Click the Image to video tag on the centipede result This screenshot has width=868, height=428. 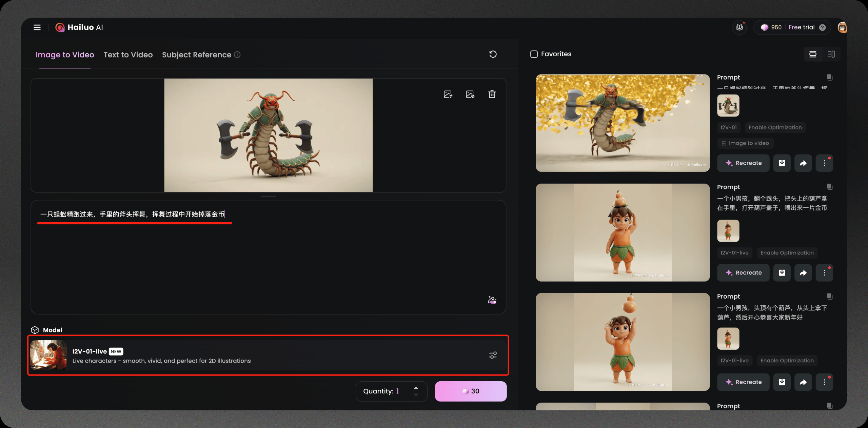[745, 143]
